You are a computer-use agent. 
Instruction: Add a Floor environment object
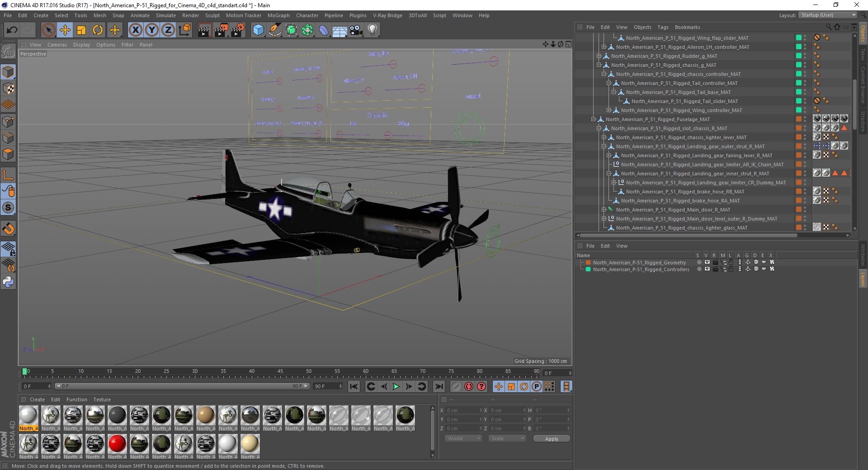pyautogui.click(x=340, y=30)
